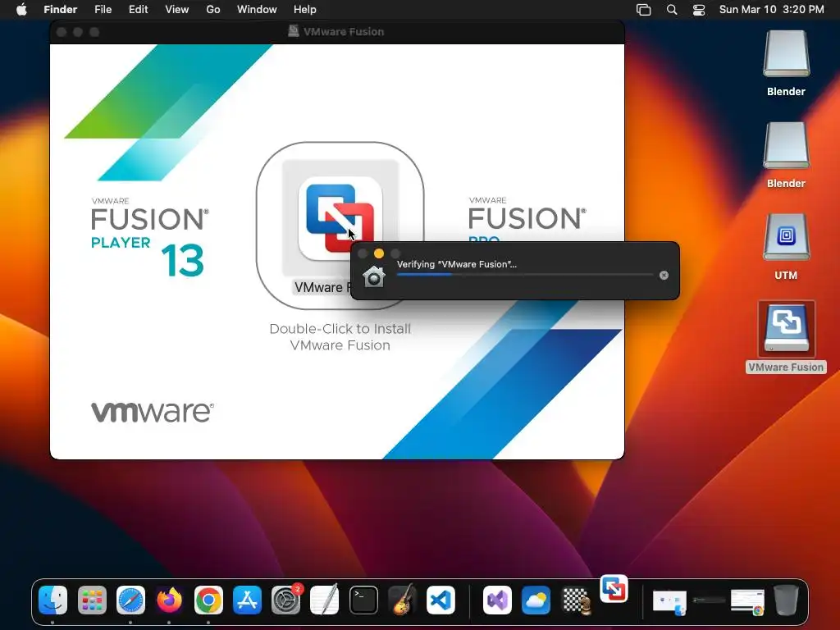Image resolution: width=840 pixels, height=630 pixels.
Task: Click the VMware Fusion window title proxy icon
Action: [293, 31]
